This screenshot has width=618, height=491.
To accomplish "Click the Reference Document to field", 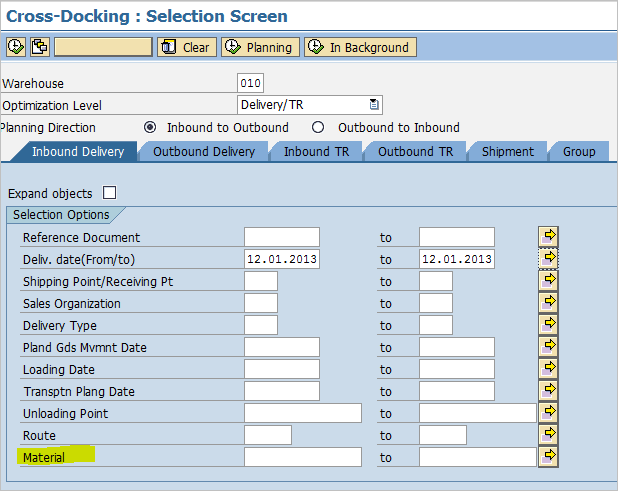I will point(457,237).
